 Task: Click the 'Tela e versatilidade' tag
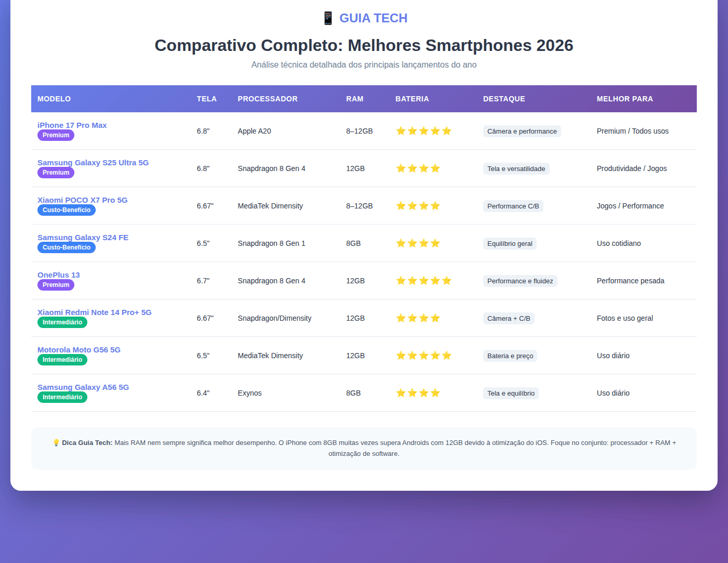pos(516,169)
